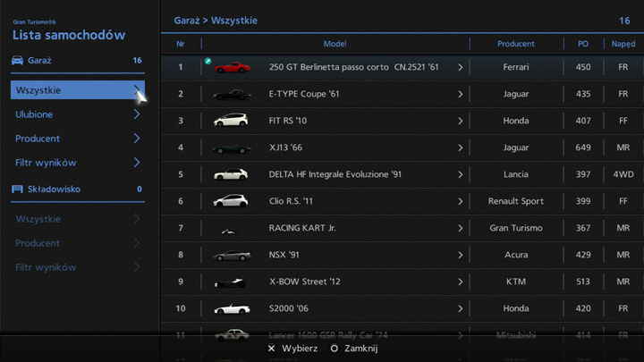Sort list by the PO column header
The image size is (644, 362).
(x=583, y=43)
